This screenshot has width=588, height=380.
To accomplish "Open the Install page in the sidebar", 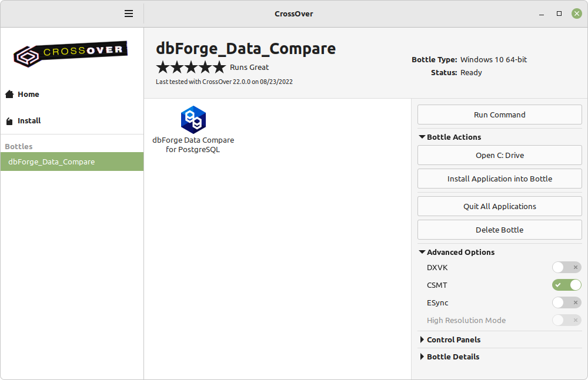I will pos(24,120).
